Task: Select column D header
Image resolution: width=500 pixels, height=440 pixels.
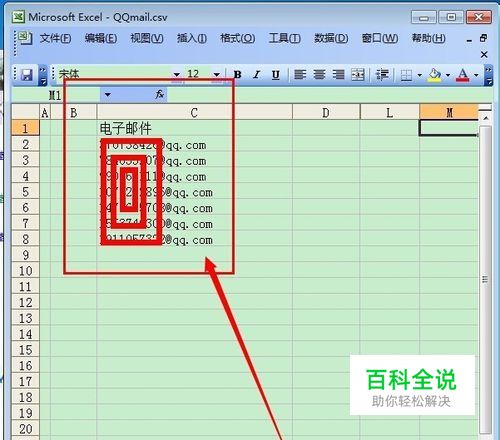Action: (326, 113)
